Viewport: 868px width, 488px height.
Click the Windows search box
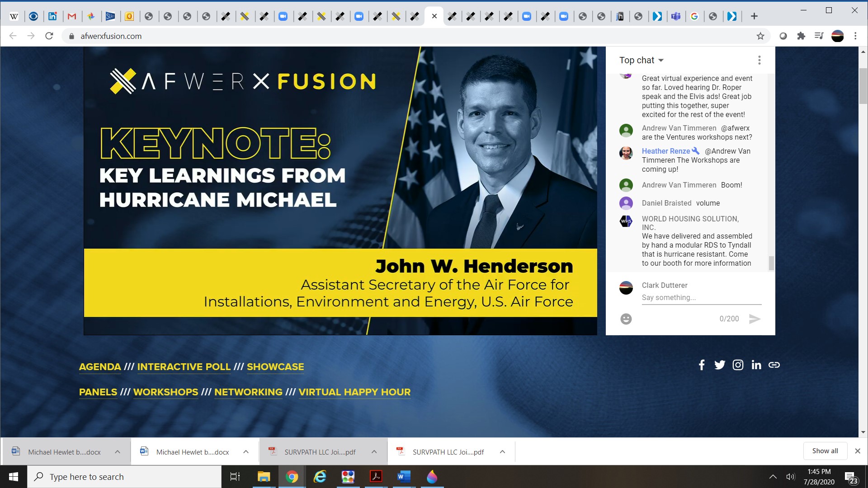pyautogui.click(x=124, y=477)
